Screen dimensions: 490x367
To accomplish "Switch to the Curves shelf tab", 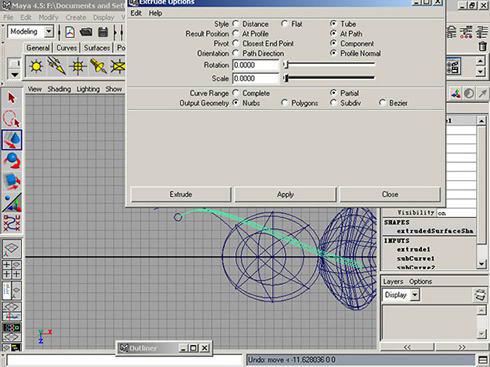I will coord(66,48).
